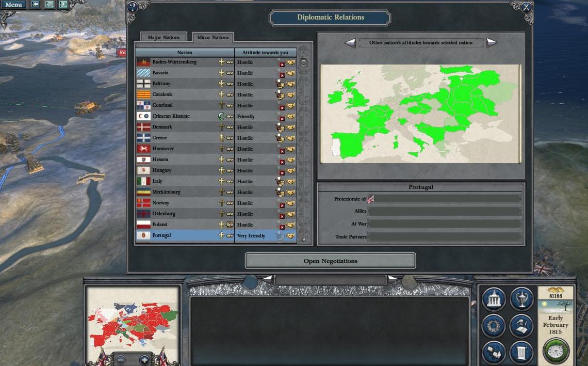Click Hannover's red horse flag
Viewport: 588px width, 366px height.
(x=143, y=149)
